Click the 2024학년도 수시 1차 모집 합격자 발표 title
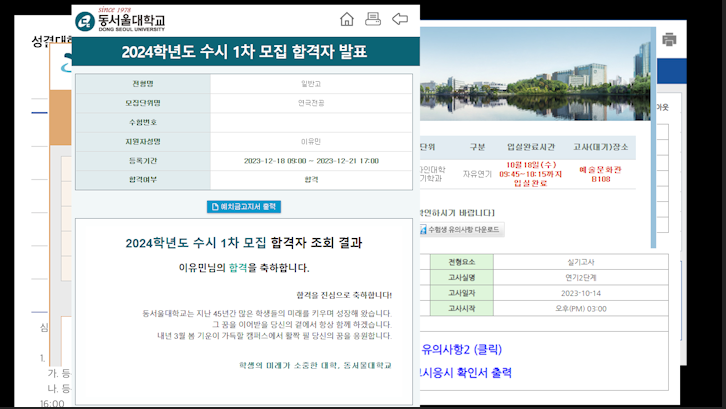 point(244,51)
